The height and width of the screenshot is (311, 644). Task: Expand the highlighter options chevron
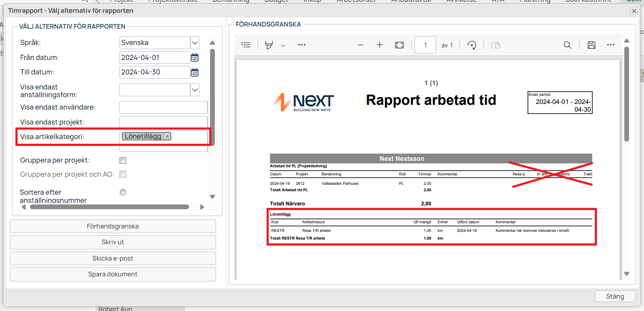coord(283,45)
